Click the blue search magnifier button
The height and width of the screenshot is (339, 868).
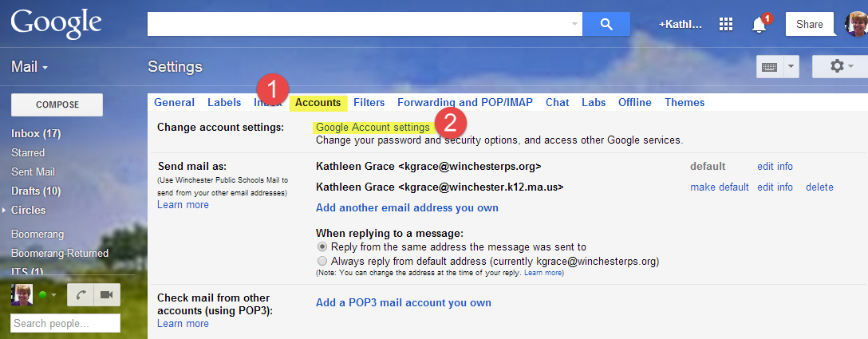606,24
